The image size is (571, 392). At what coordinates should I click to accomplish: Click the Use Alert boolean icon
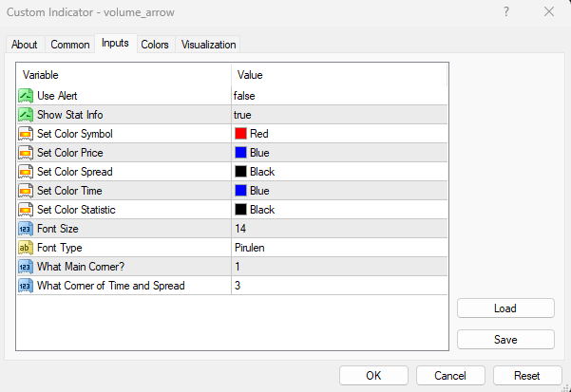click(26, 96)
